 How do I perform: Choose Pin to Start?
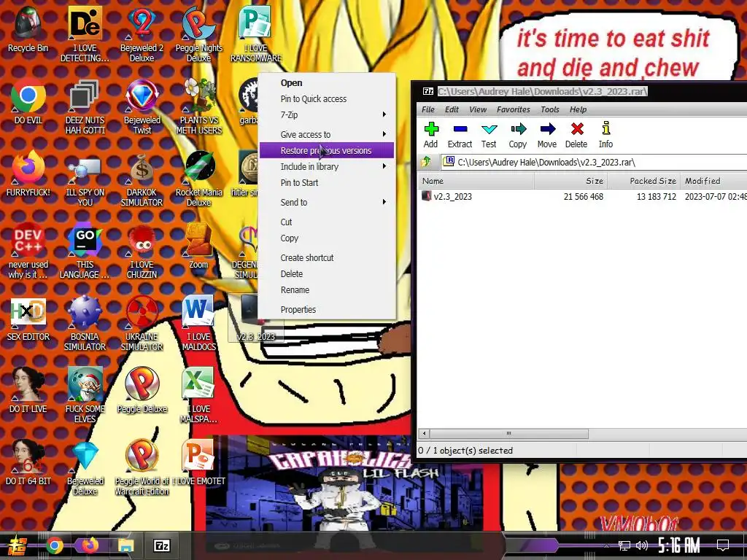click(327, 182)
